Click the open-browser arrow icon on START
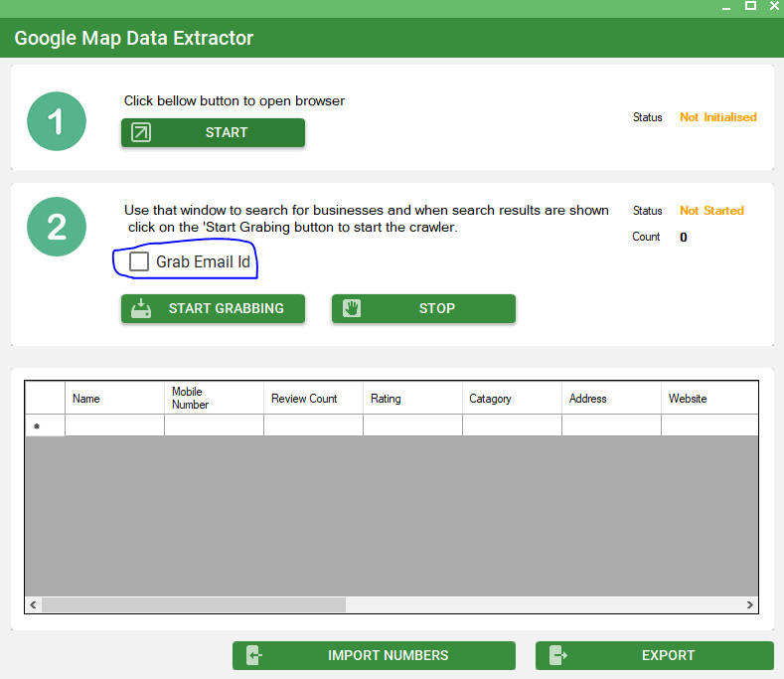 tap(141, 132)
